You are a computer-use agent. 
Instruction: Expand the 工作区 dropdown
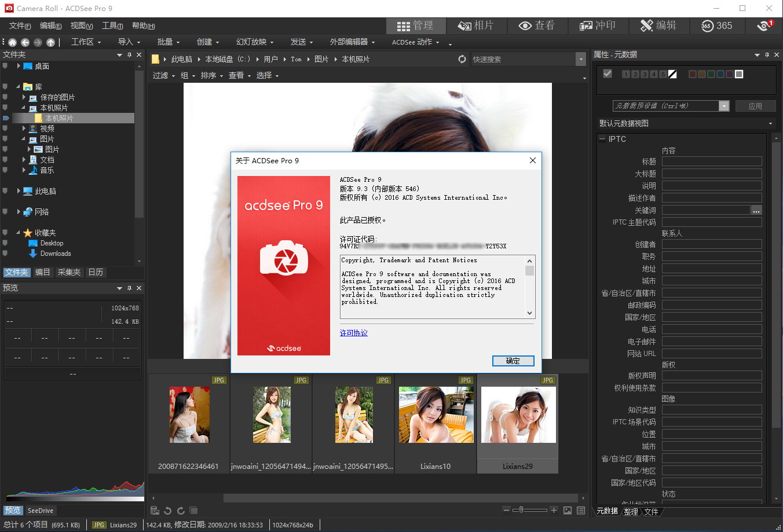coord(86,42)
